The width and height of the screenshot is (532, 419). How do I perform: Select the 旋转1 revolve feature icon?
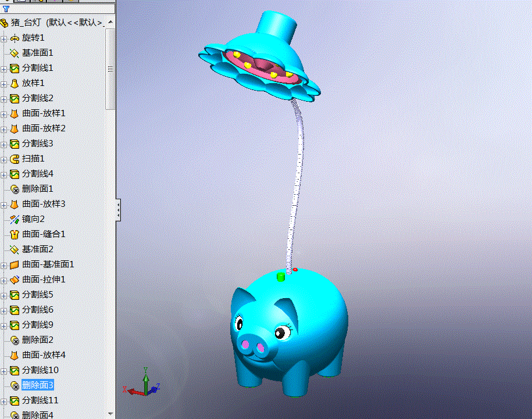16,38
